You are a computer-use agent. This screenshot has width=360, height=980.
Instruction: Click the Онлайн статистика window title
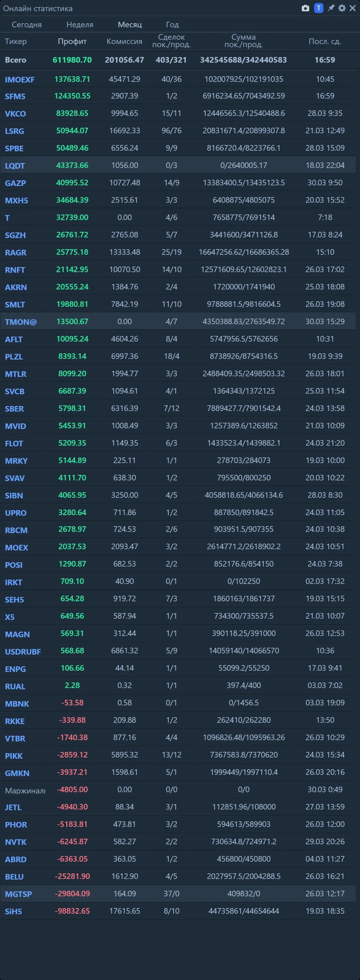38,8
